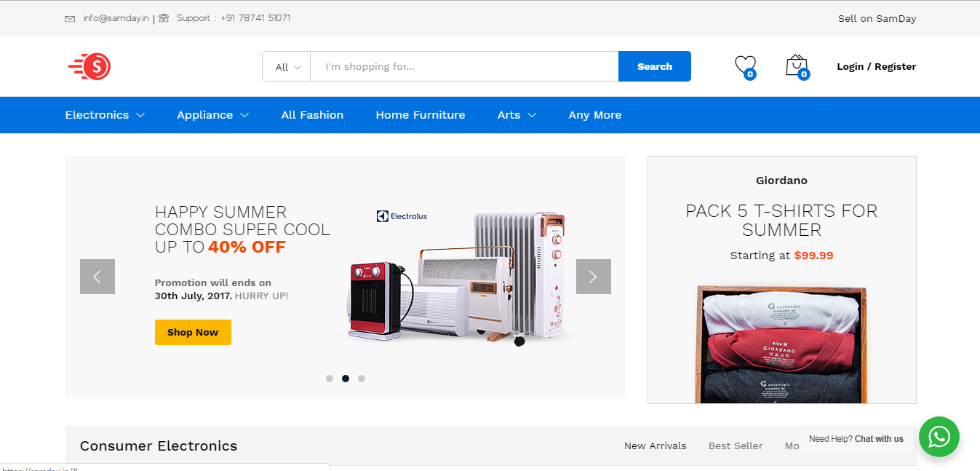Open All Fashion menu item
This screenshot has width=980, height=471.
[312, 115]
